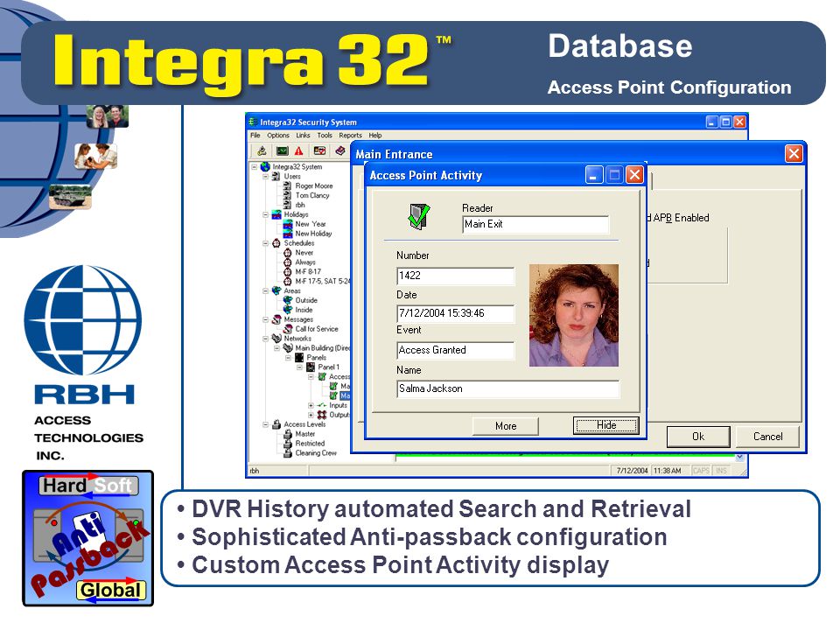The image size is (840, 630).
Task: Collapse the Integra32 System root node
Action: [x=255, y=166]
